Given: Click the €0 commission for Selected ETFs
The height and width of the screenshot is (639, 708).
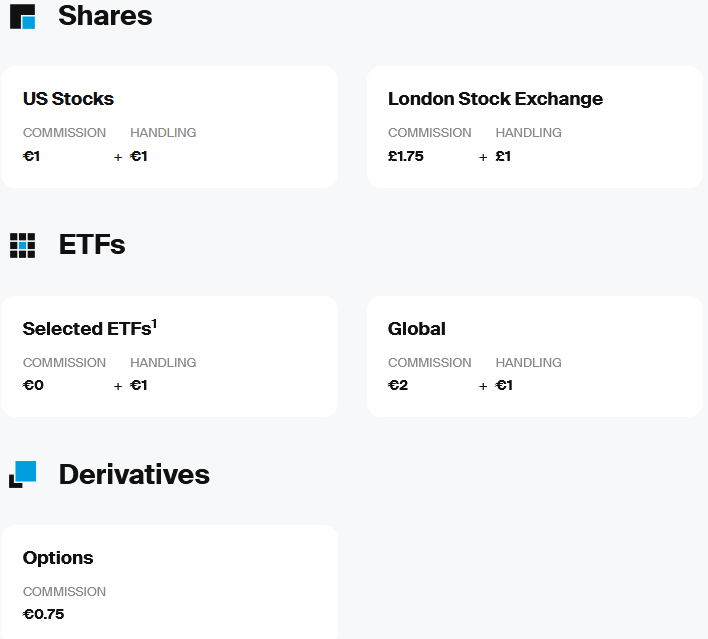Looking at the screenshot, I should tap(33, 385).
